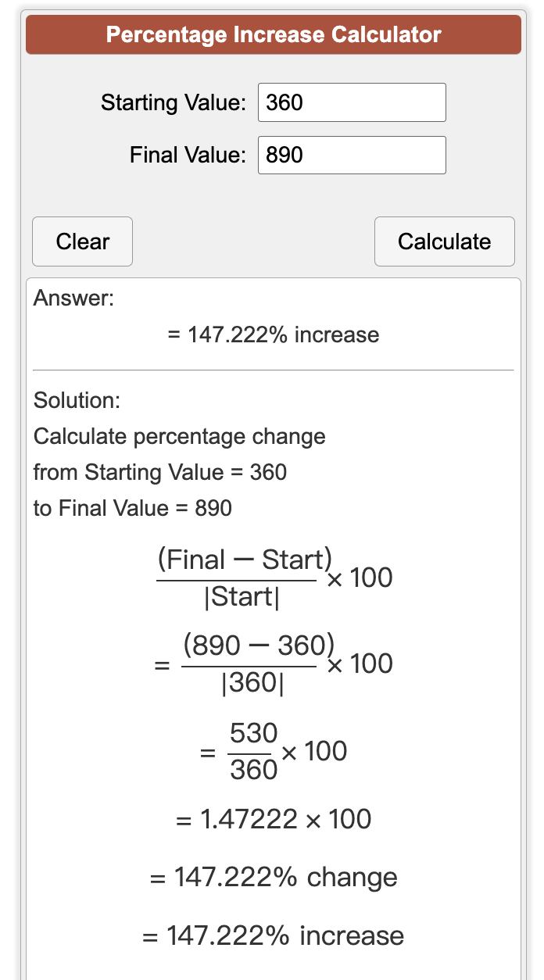Click the 1.47222 × 100 step
The image size is (544, 980).
tap(274, 819)
